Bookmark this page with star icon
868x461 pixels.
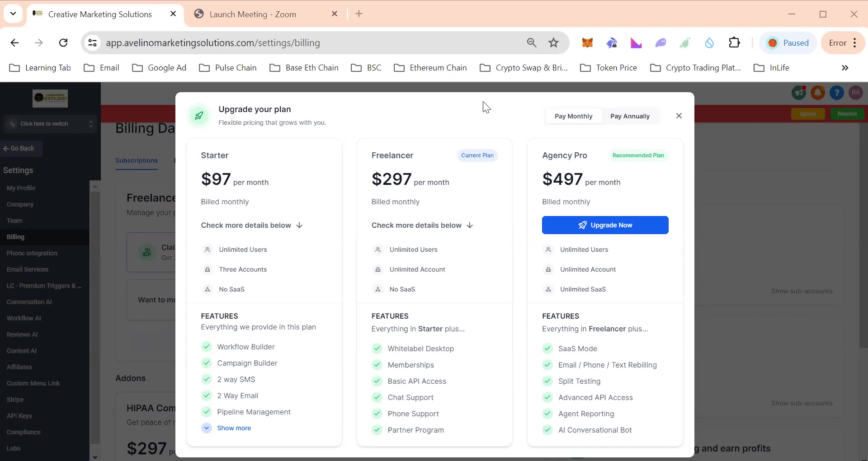553,43
